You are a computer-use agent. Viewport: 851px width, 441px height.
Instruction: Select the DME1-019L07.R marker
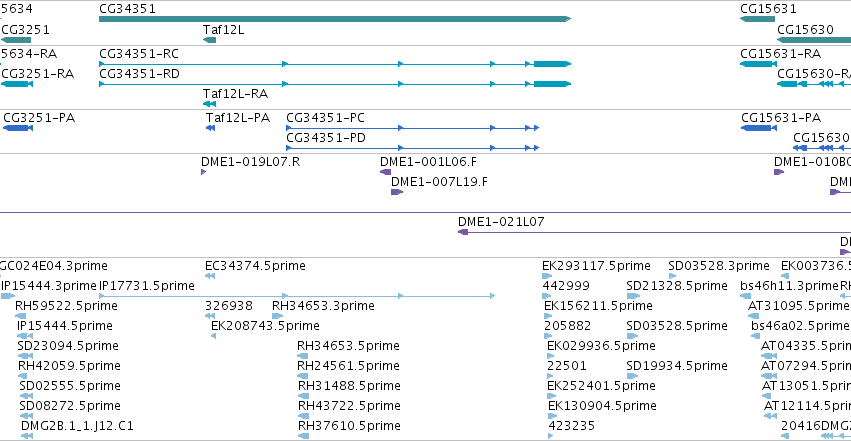(x=204, y=172)
